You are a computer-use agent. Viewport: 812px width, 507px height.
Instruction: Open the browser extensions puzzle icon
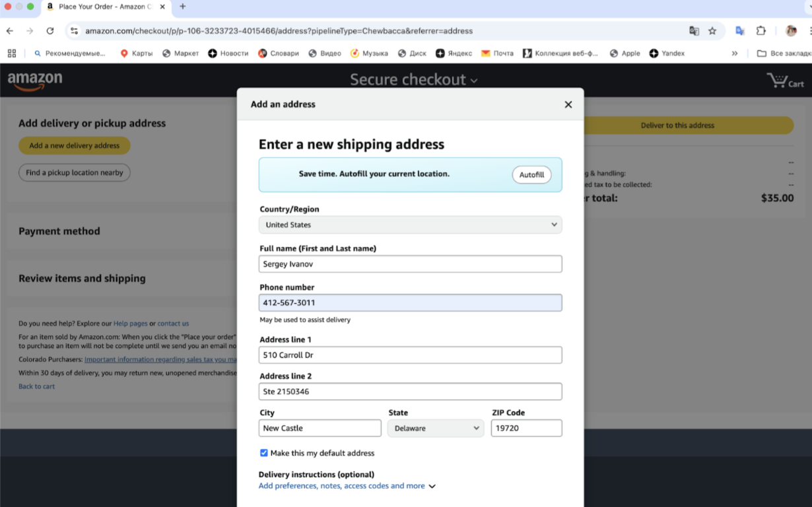pyautogui.click(x=761, y=31)
